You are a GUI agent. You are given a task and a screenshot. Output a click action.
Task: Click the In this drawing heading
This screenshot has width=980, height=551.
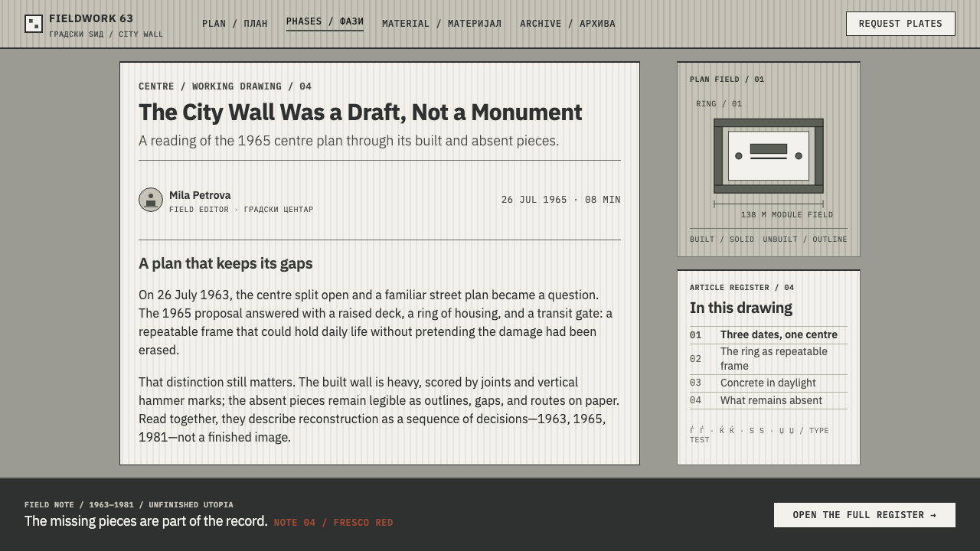click(741, 308)
